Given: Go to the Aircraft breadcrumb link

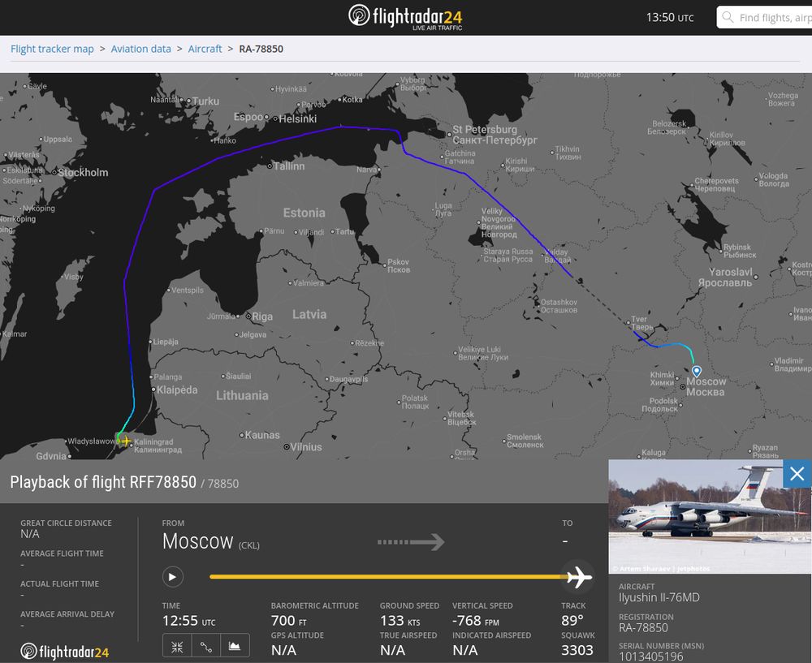Looking at the screenshot, I should pyautogui.click(x=205, y=49).
